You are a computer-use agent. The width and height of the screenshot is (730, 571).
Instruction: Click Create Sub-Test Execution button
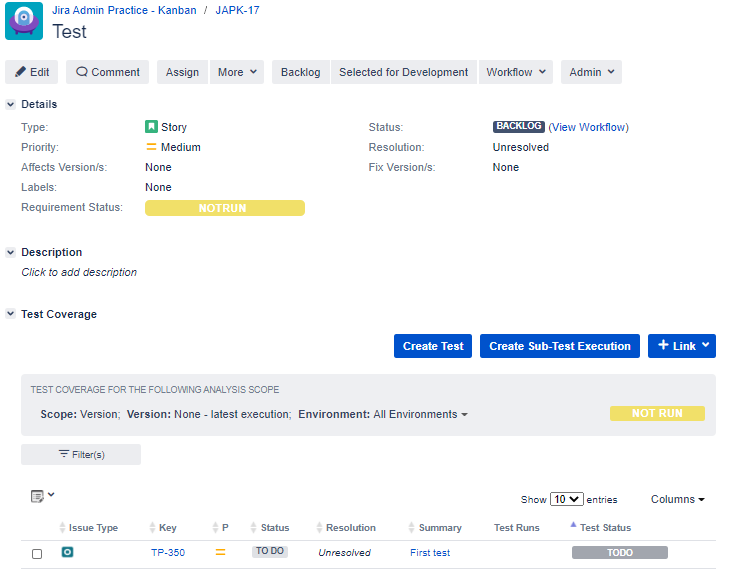(560, 346)
